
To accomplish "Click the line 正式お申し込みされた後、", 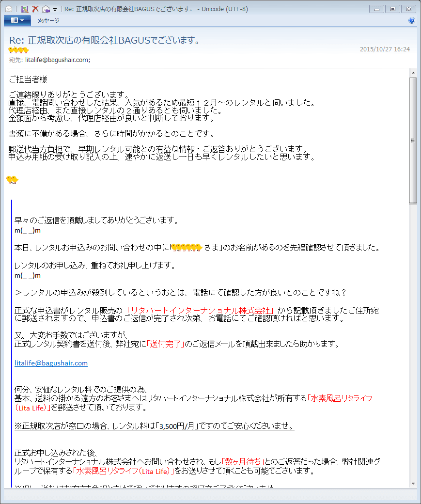I will coord(56,453).
